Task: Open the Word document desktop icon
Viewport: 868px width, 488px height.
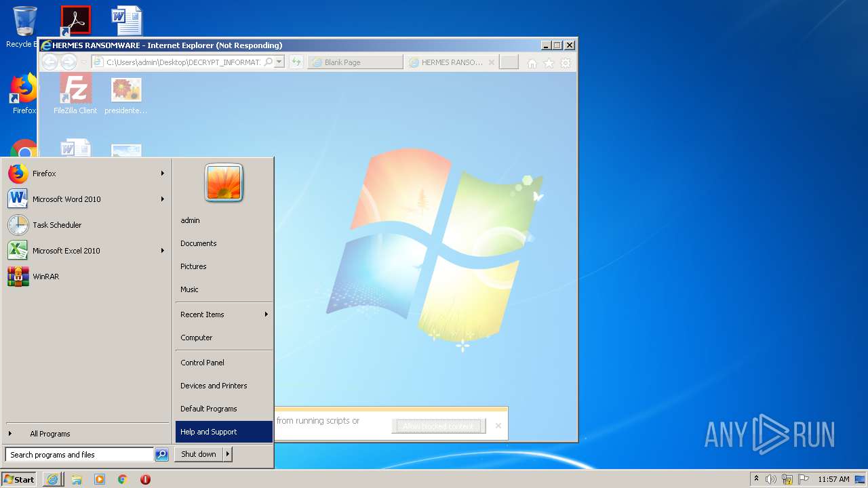Action: 127,20
